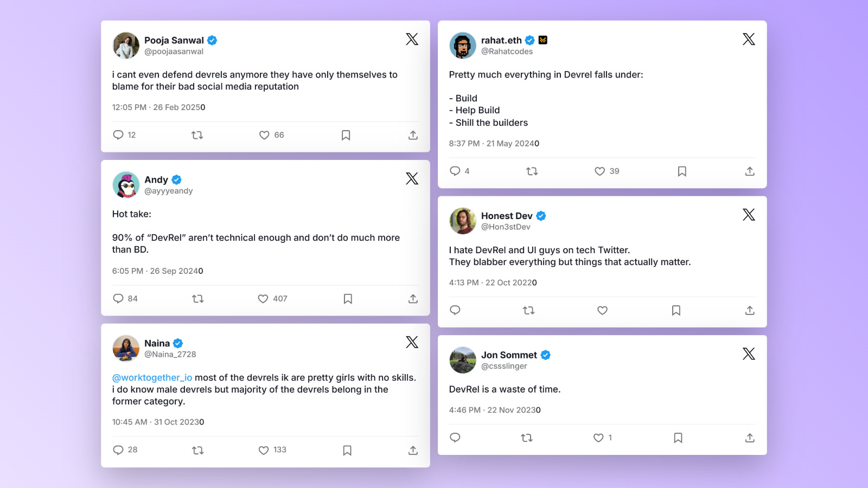The height and width of the screenshot is (488, 868).
Task: Bookmark rahat.eth's Devrel tweet
Action: point(682,171)
